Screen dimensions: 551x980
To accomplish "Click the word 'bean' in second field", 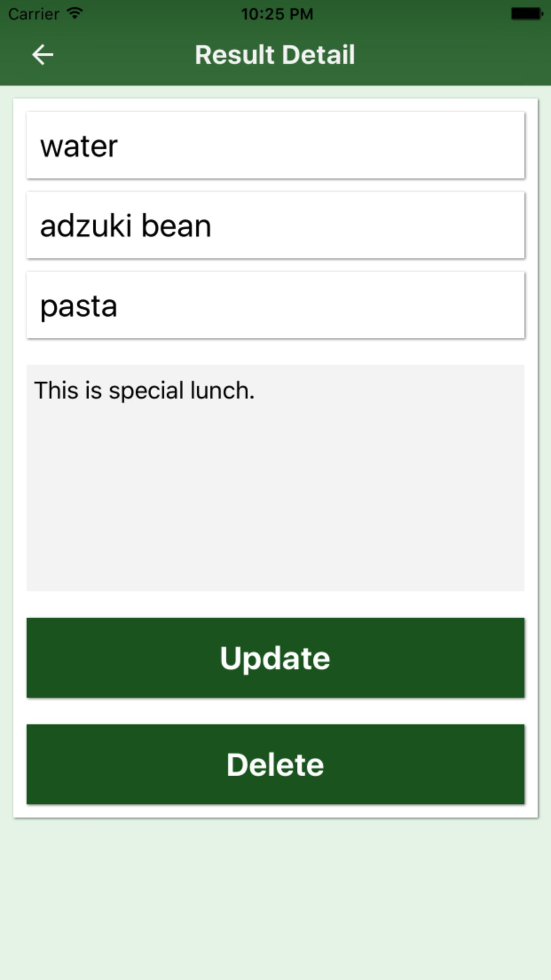I will point(177,226).
